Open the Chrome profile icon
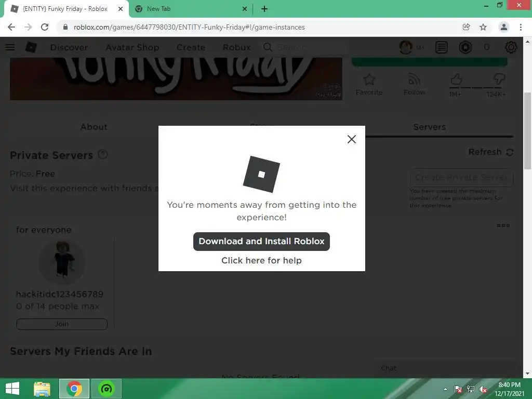This screenshot has height=399, width=532. pos(504,27)
